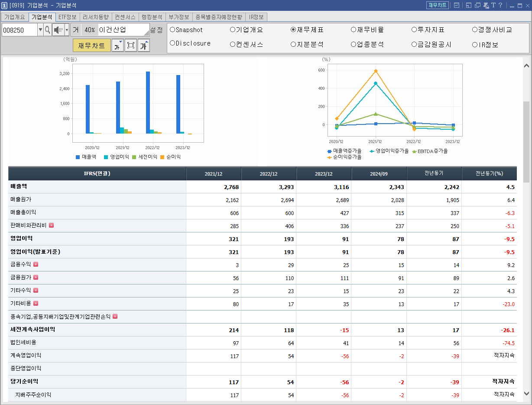This screenshot has height=405, width=532.
Task: Open the 부가정보 tab
Action: tap(179, 17)
